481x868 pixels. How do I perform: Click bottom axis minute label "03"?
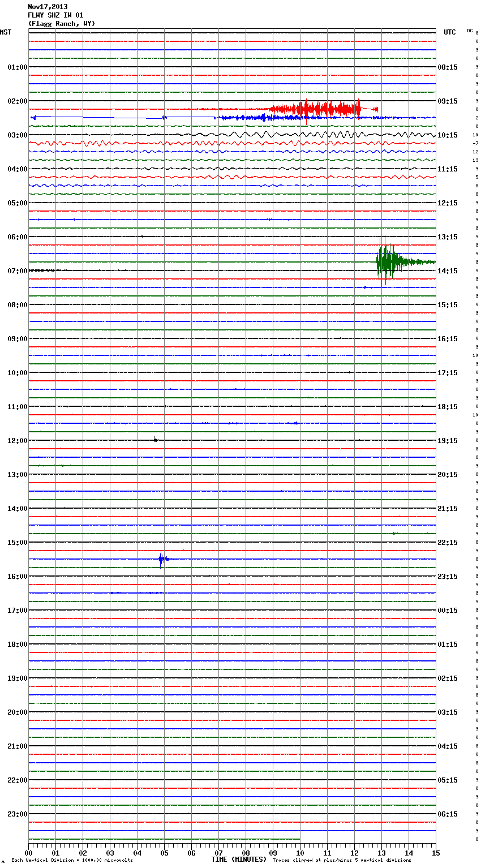click(110, 853)
